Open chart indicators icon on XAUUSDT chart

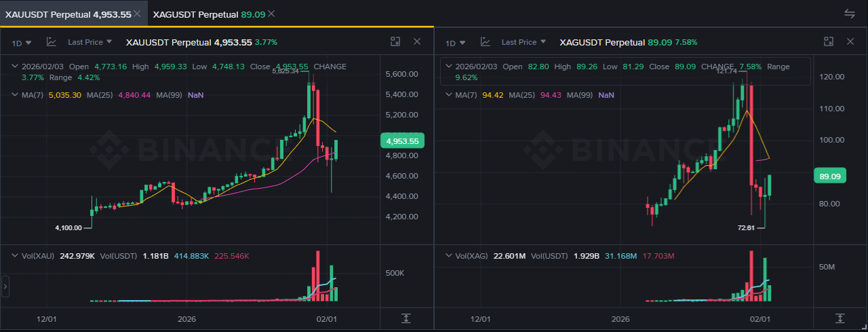(x=52, y=42)
